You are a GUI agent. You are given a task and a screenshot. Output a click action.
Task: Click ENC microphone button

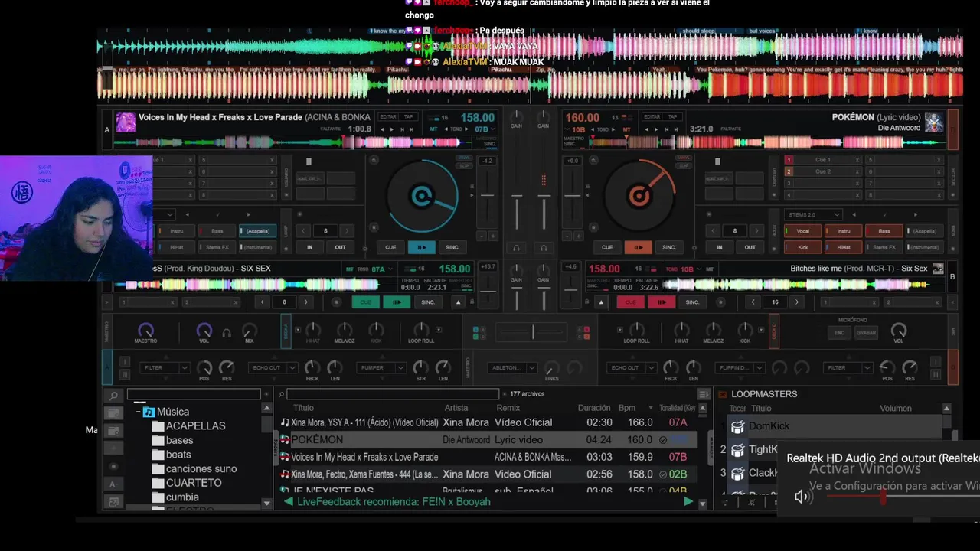pos(840,333)
